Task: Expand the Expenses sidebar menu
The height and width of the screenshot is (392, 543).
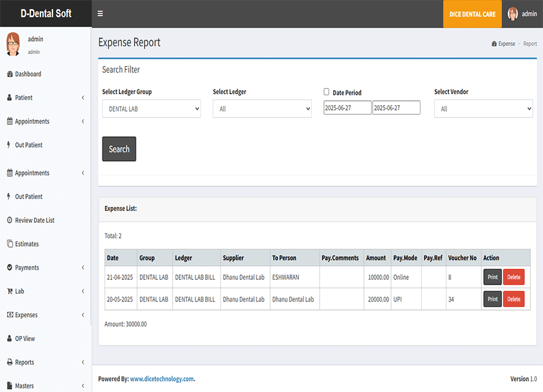Action: (45, 315)
